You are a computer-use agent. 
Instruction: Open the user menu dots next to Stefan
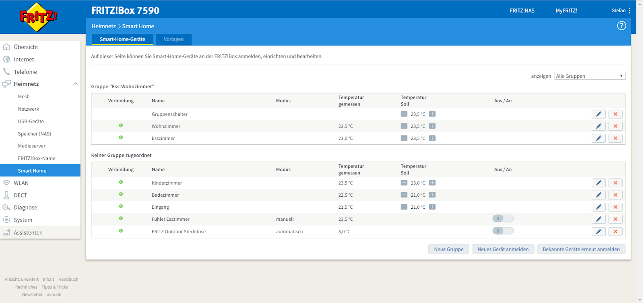click(x=630, y=10)
